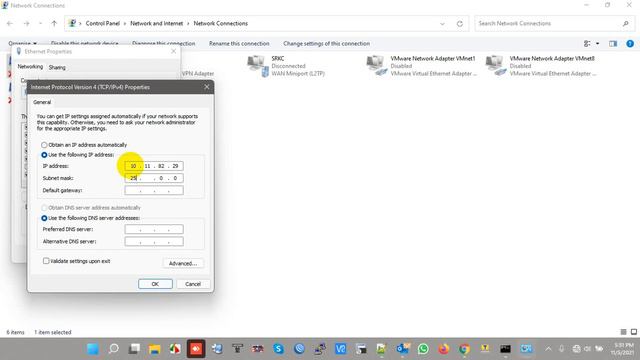Screen dimensions: 640x360
Task: Show hidden system tray icons
Action: 548,349
